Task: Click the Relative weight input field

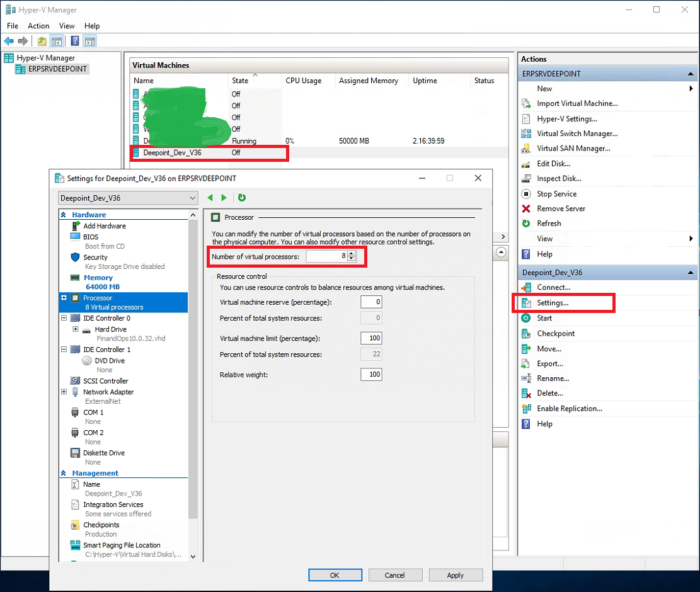Action: point(371,375)
